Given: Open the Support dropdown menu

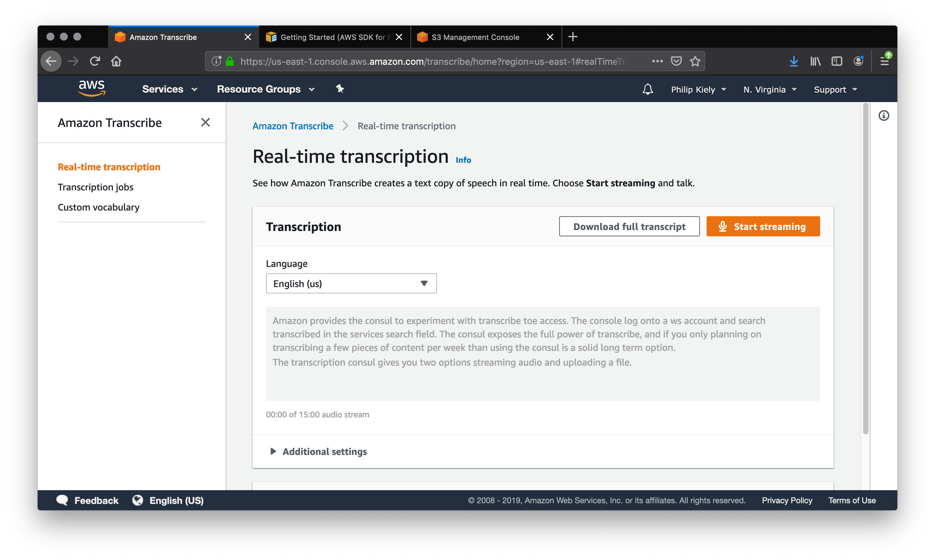Looking at the screenshot, I should coord(835,89).
